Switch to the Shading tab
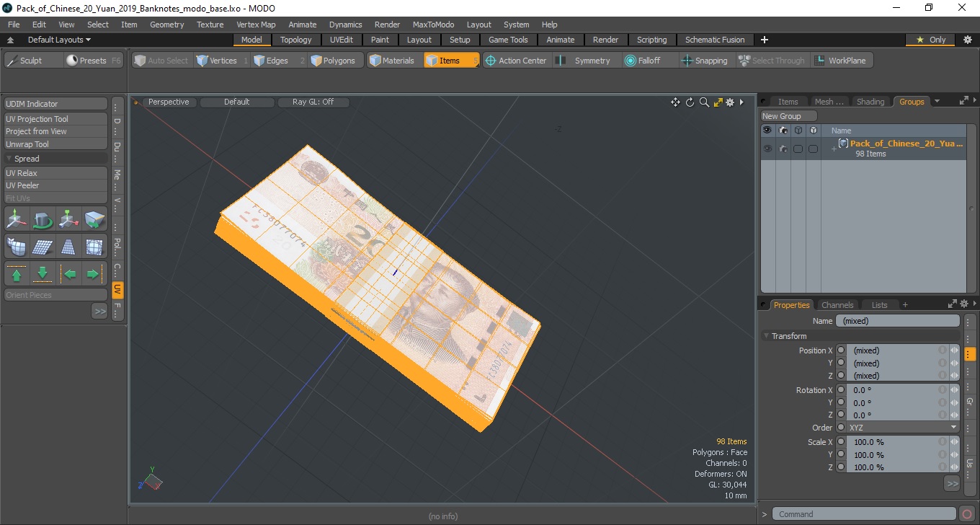 click(870, 102)
